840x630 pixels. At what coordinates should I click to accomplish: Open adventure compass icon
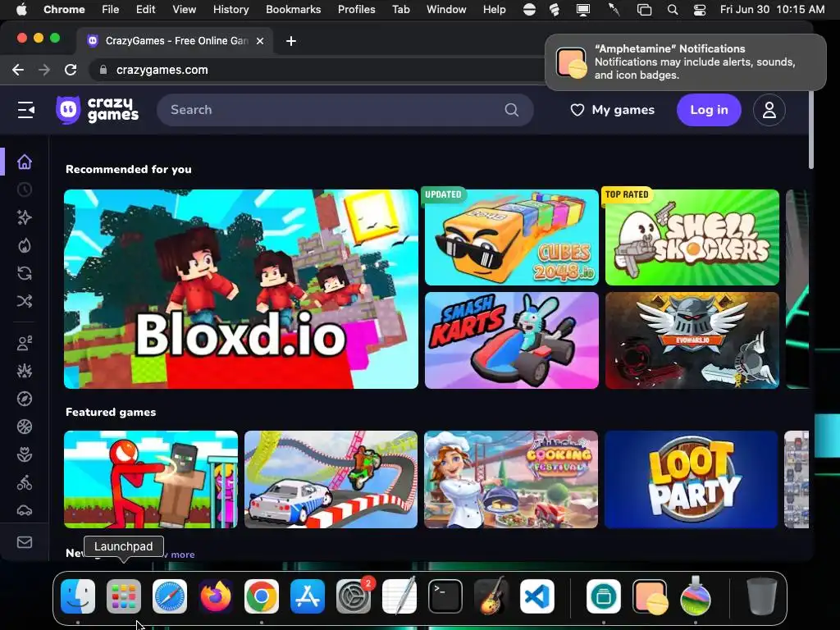(x=24, y=399)
